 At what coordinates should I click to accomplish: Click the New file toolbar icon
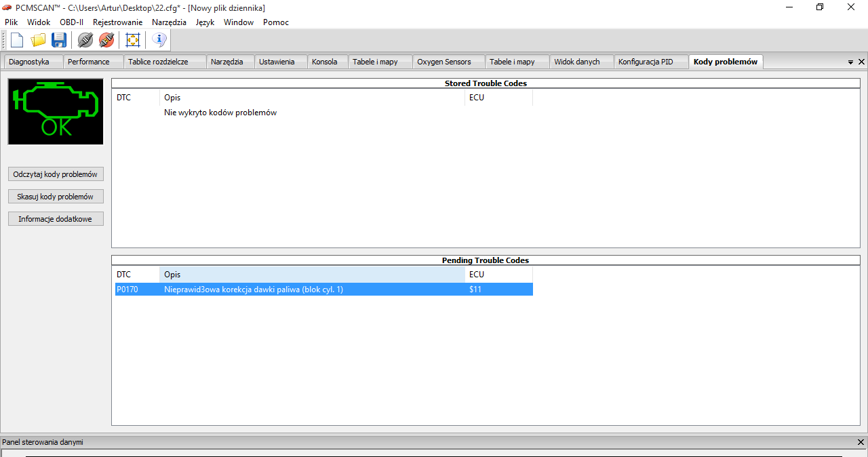point(17,41)
